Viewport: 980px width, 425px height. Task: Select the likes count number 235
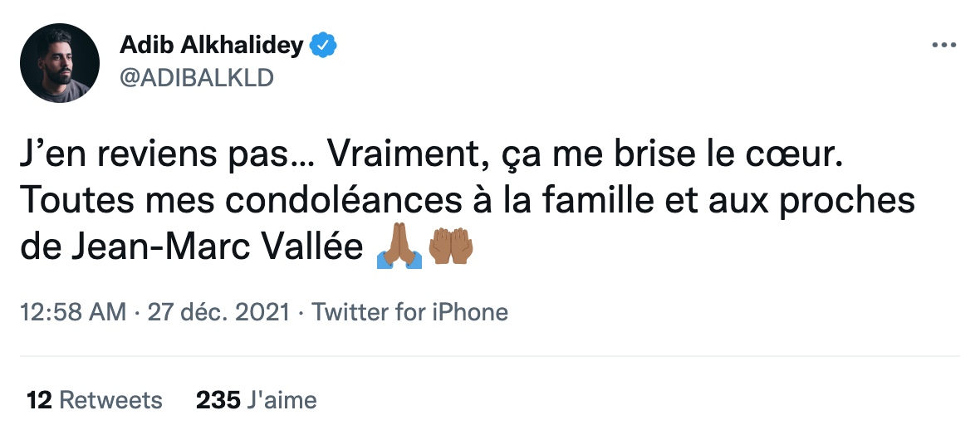pos(218,400)
